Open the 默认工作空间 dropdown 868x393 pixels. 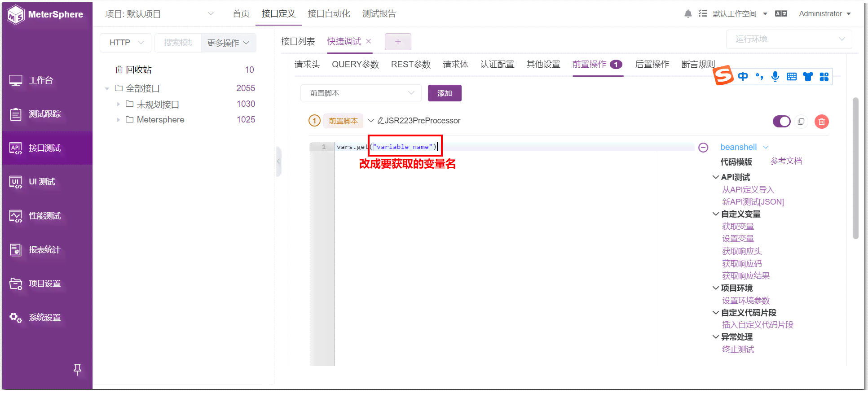coord(740,14)
